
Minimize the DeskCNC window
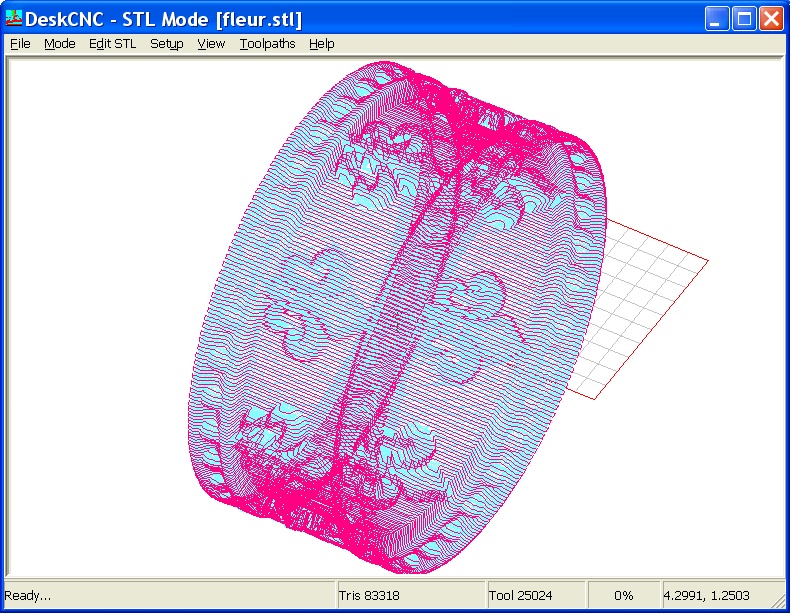point(718,19)
